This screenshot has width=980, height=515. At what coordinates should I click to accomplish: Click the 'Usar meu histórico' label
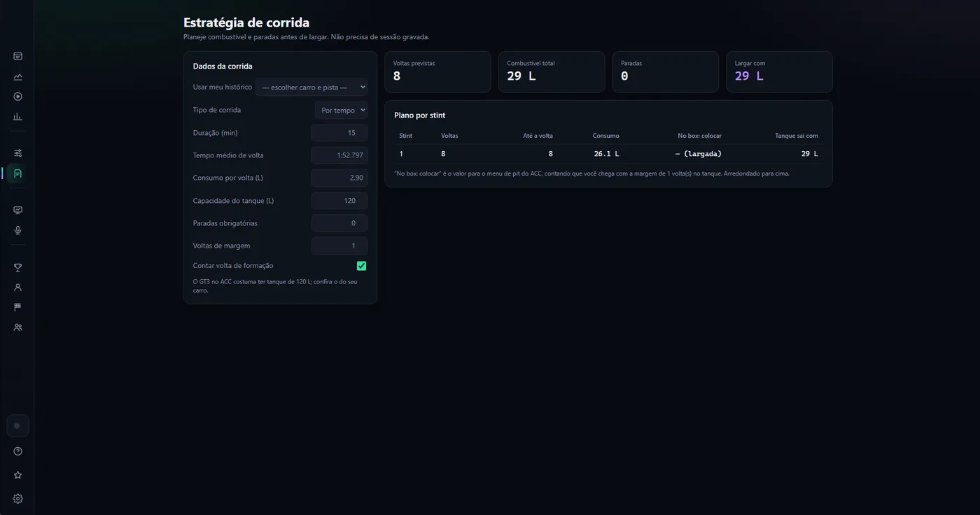[x=223, y=87]
